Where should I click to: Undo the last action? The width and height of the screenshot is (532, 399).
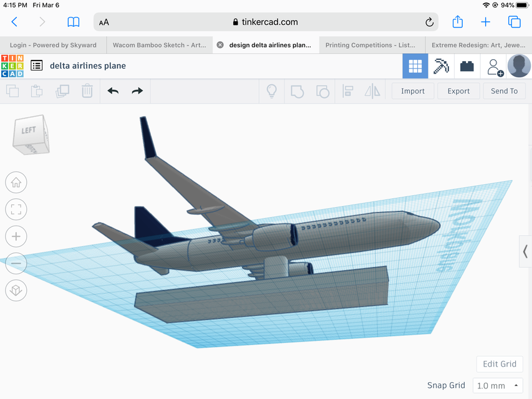coord(112,91)
